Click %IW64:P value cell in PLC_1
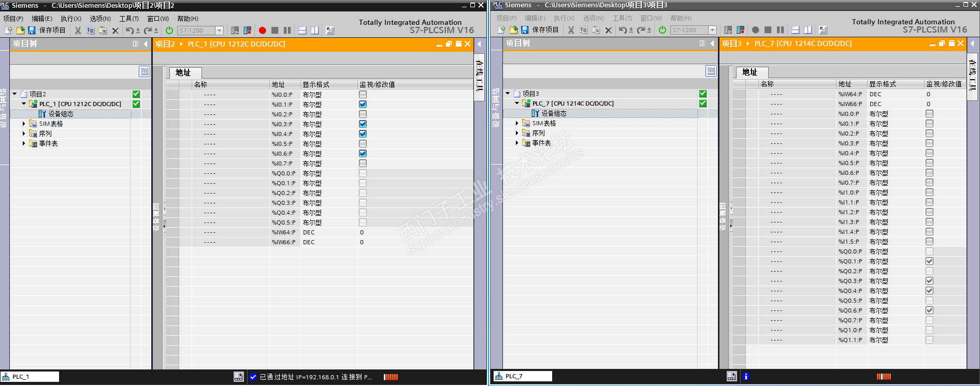 [415, 232]
